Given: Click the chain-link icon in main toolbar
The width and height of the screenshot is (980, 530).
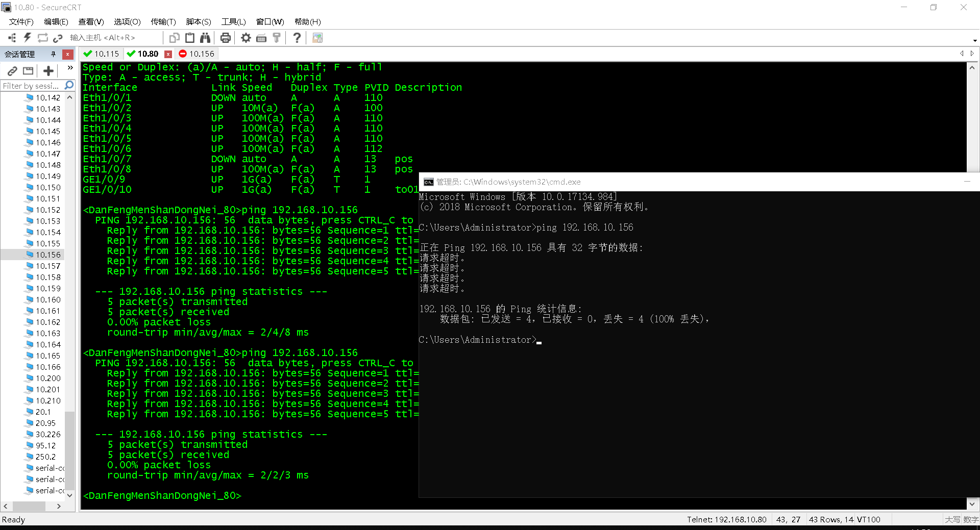Looking at the screenshot, I should [x=58, y=38].
